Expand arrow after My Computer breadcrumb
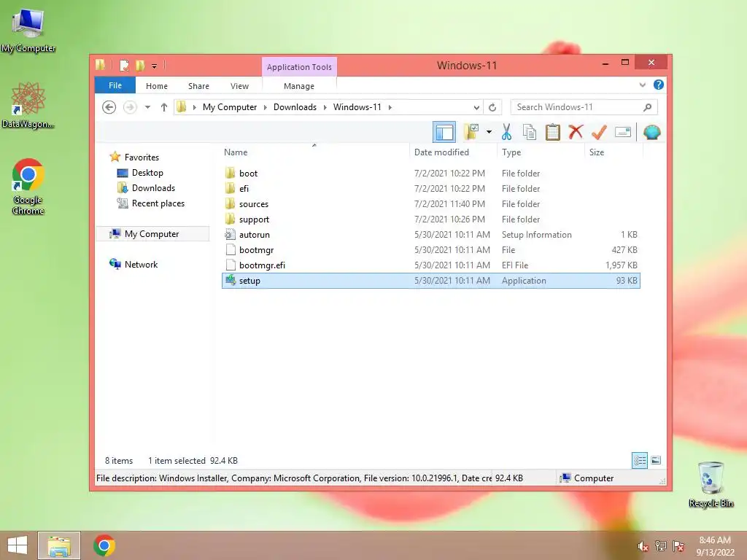 pos(266,107)
